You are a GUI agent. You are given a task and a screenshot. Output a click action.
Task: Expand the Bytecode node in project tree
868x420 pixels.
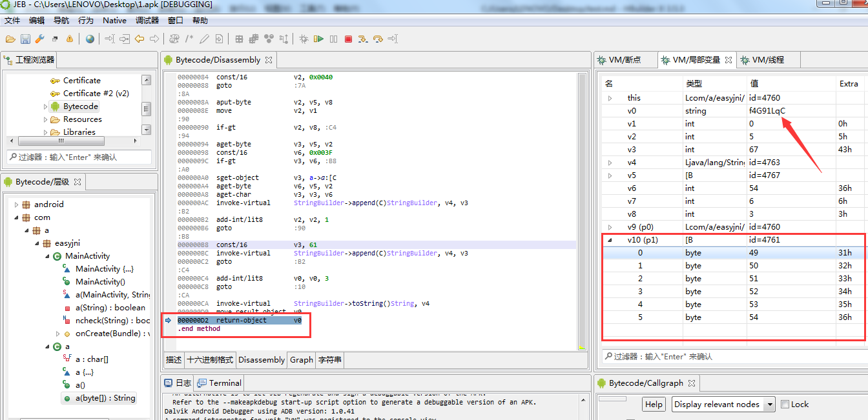tap(45, 106)
